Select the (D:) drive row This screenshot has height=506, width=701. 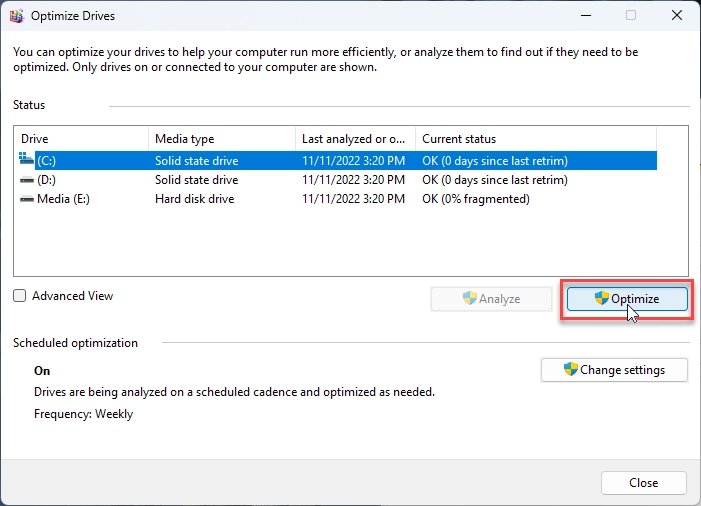point(338,180)
